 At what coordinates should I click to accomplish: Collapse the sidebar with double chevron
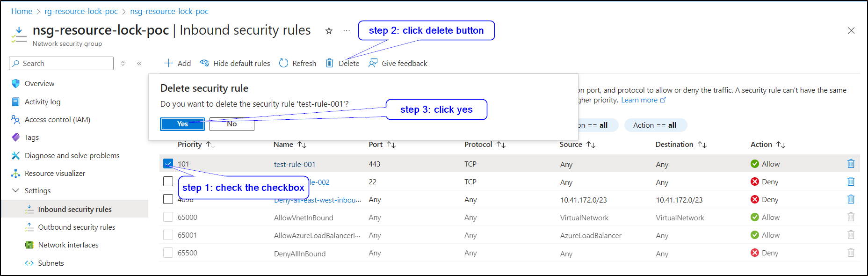139,64
